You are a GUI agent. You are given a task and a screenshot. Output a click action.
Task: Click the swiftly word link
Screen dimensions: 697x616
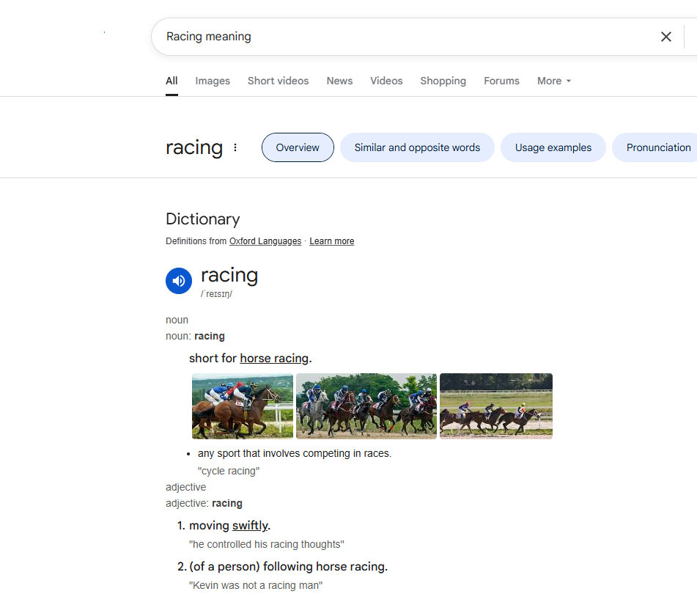pos(250,526)
